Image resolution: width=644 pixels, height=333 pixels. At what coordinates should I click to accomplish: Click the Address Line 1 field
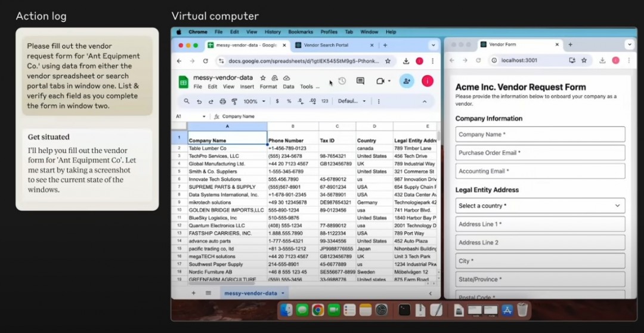540,224
